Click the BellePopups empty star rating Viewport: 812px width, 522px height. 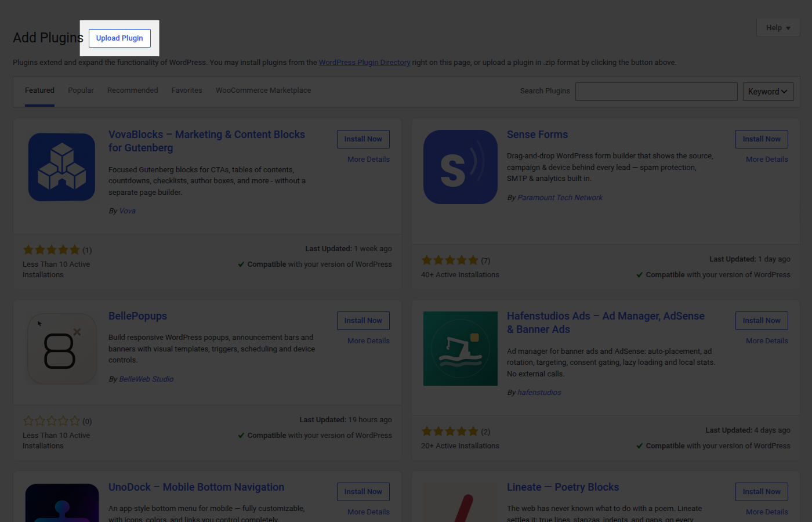(x=52, y=421)
